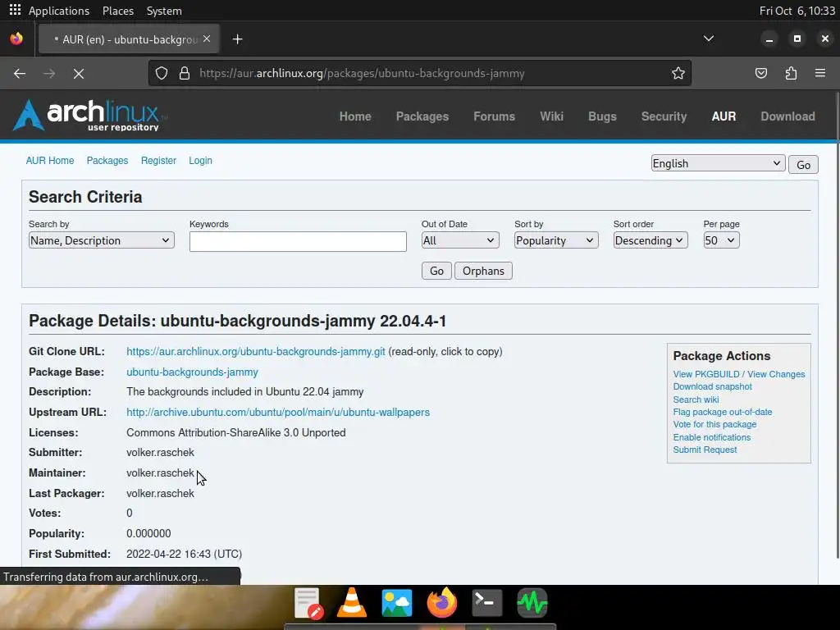
Task: Open the Wiki navigation item
Action: point(551,116)
